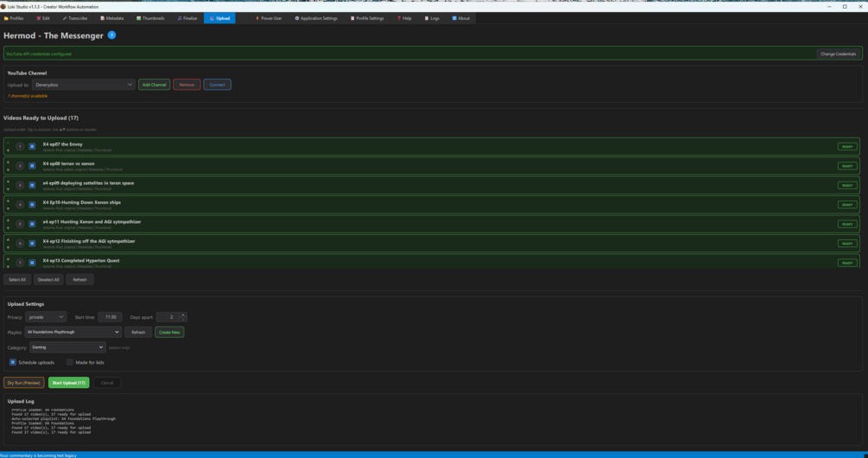Screen dimensions: 868x458
Task: Open the Edit tab
Action: click(43, 18)
